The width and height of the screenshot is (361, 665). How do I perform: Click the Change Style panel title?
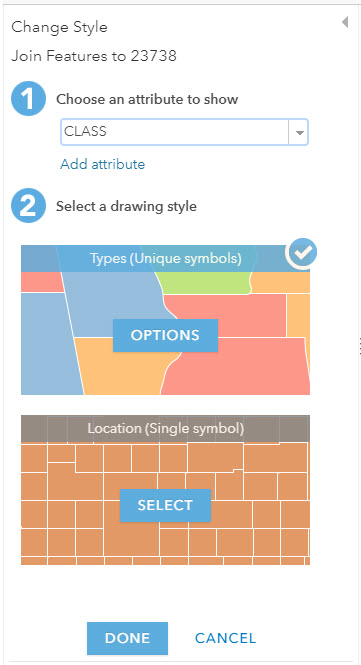pos(59,27)
